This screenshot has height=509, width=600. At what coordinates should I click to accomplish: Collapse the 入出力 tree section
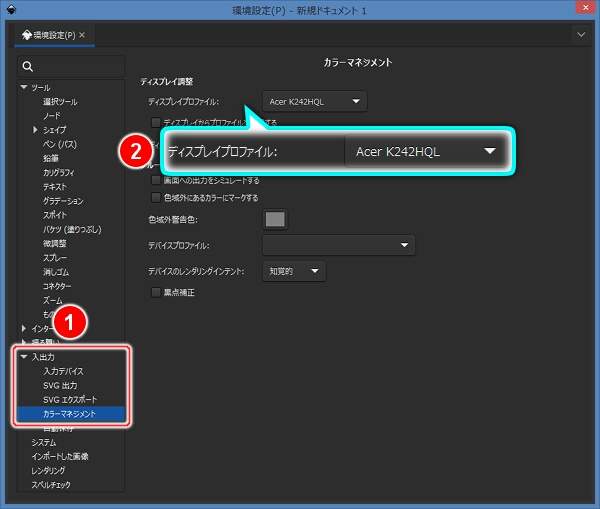pyautogui.click(x=23, y=357)
